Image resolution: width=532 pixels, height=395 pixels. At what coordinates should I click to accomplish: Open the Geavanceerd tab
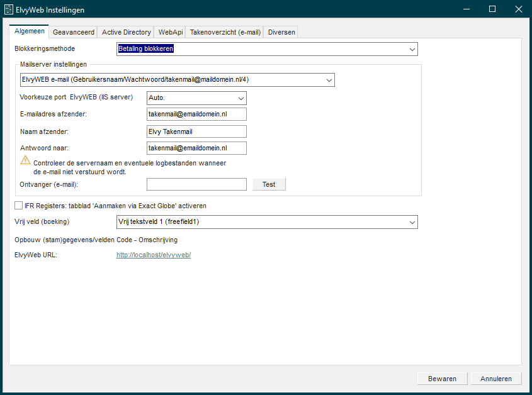click(x=73, y=32)
